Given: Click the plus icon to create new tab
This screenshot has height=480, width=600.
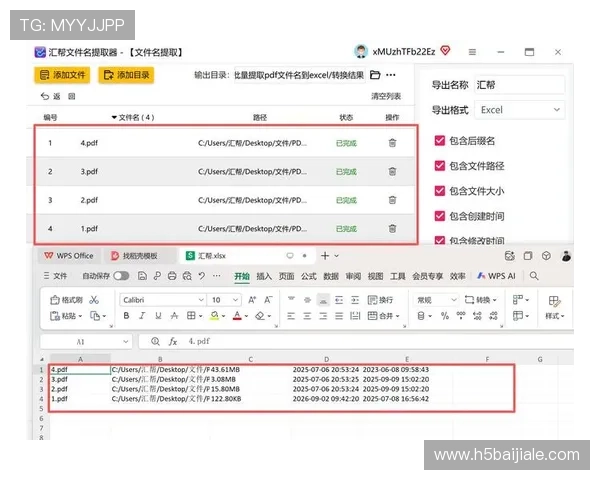Looking at the screenshot, I should pyautogui.click(x=325, y=256).
